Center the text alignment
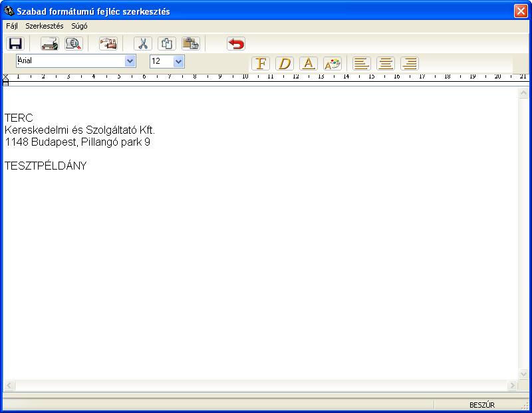The width and height of the screenshot is (532, 413). (x=386, y=63)
